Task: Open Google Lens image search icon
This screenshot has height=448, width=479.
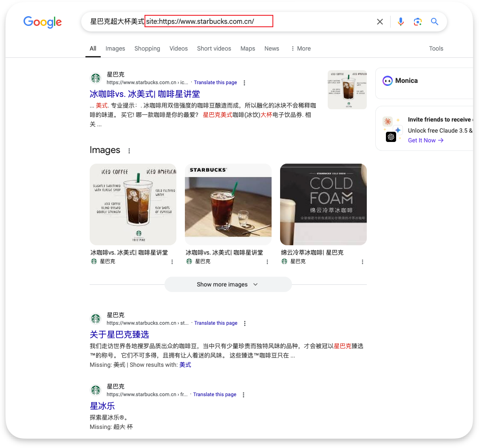Action: (x=417, y=22)
